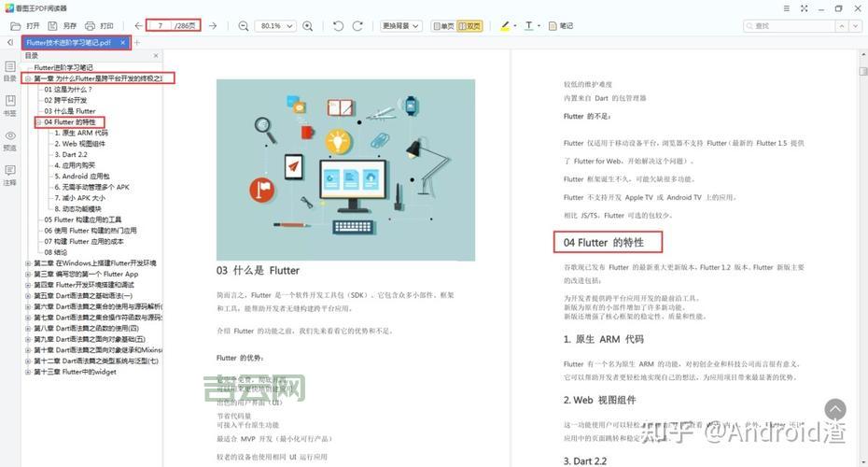Collapse the 第一章 chapter tree node
The image size is (868, 467).
pyautogui.click(x=28, y=78)
